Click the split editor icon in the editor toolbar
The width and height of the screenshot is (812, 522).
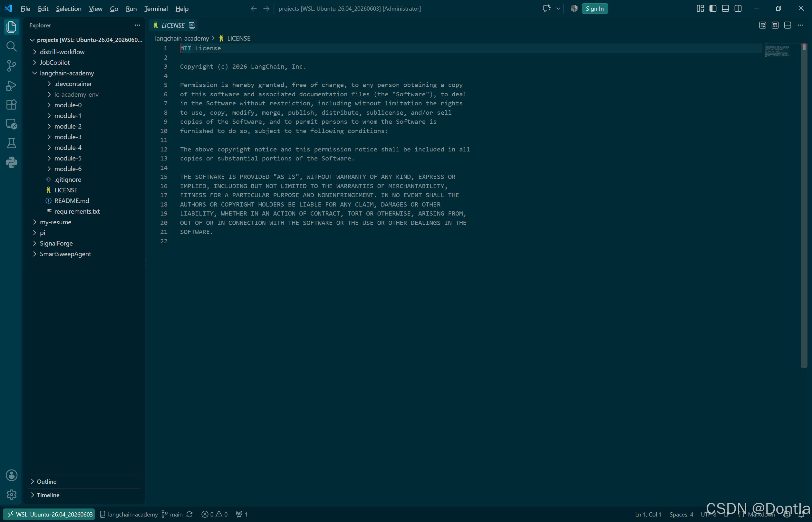coord(788,25)
